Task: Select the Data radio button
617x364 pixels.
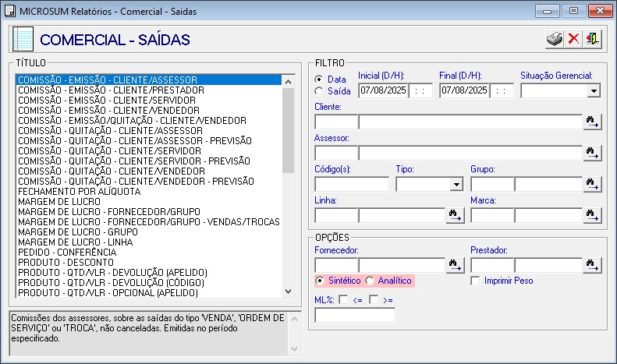Action: (319, 79)
